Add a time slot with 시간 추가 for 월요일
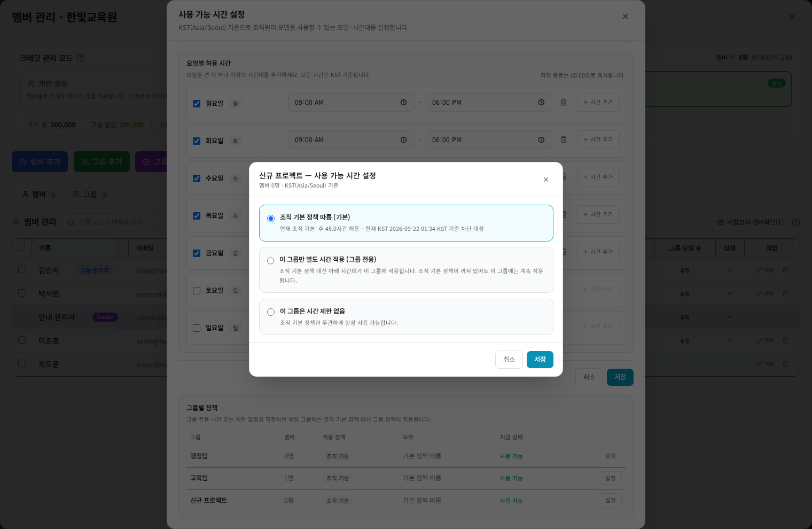 (598, 102)
